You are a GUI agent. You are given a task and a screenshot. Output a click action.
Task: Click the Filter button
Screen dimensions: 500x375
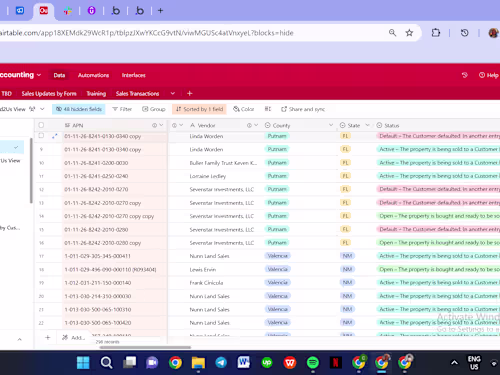coord(122,109)
